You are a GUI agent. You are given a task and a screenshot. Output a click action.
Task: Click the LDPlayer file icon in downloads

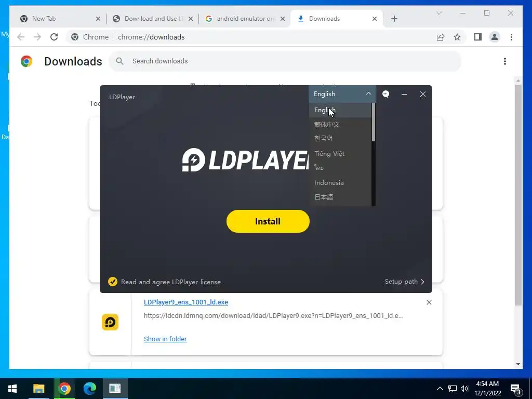[110, 322]
